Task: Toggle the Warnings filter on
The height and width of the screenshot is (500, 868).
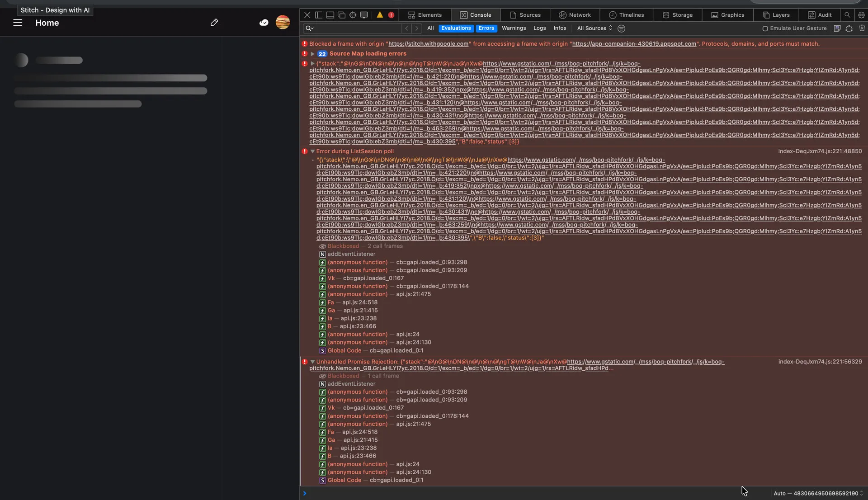Action: [x=514, y=28]
